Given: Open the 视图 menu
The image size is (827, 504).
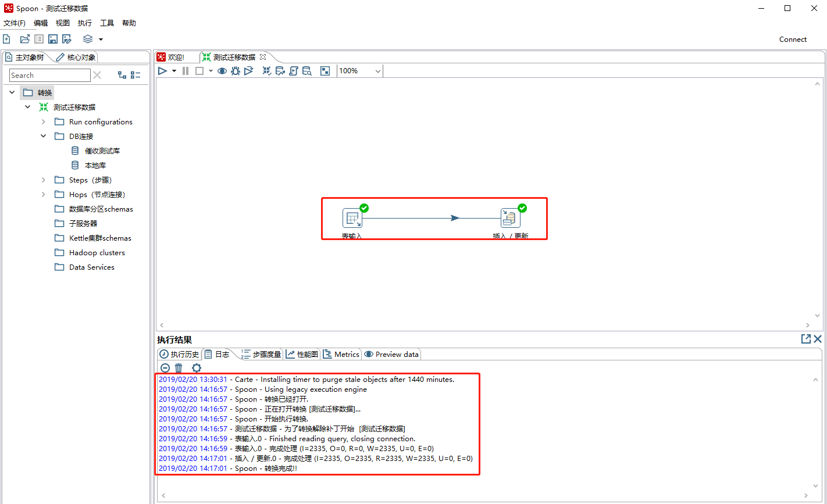Looking at the screenshot, I should click(x=63, y=23).
